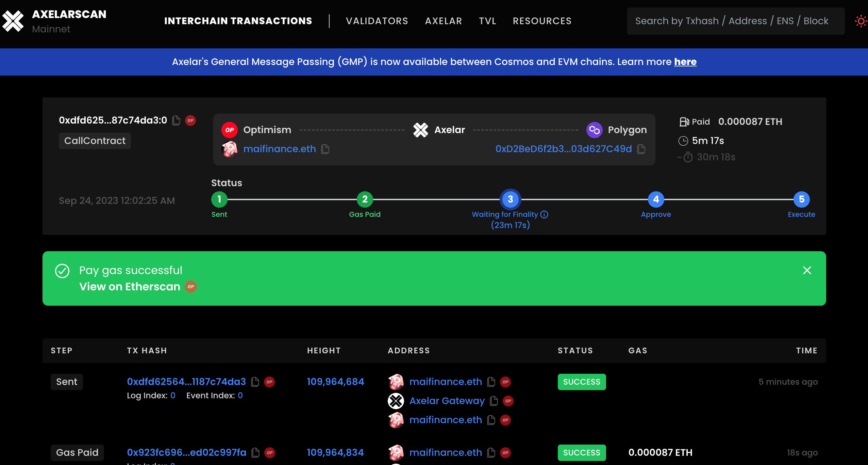868x465 pixels.
Task: Open block height 109,964,684
Action: 335,382
